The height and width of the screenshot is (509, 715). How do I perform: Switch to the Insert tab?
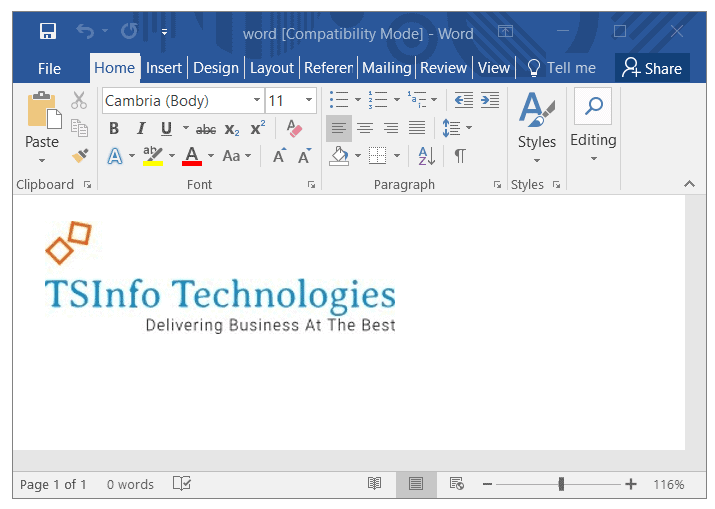click(164, 68)
